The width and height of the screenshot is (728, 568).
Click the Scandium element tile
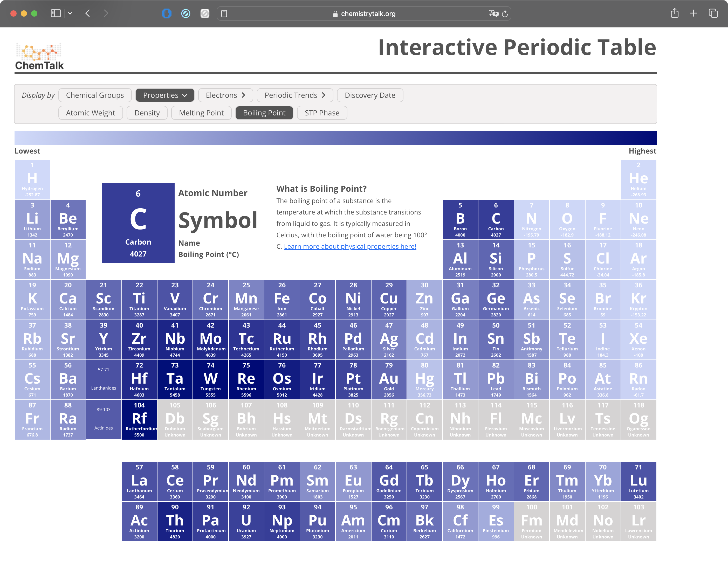pos(103,300)
